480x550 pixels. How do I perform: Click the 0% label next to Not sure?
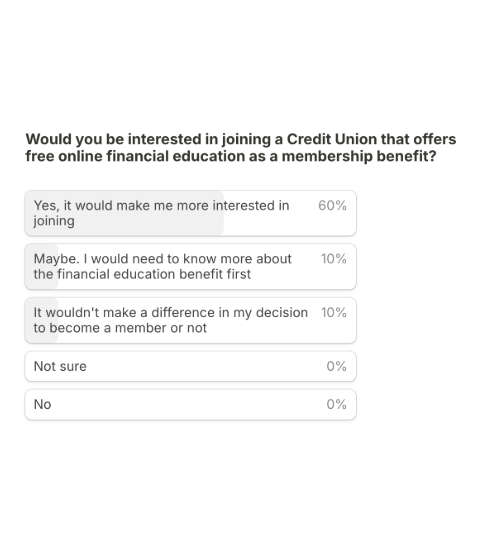pos(336,366)
